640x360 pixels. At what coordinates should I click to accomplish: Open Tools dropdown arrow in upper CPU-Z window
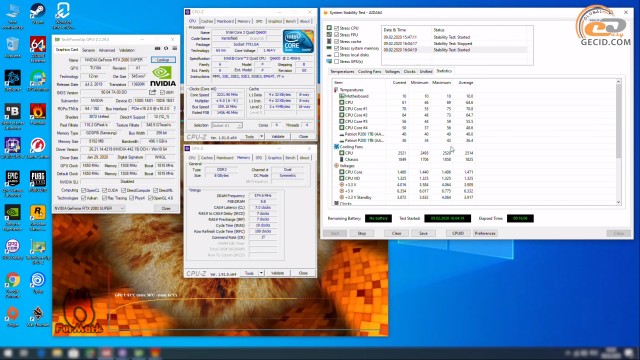[x=261, y=136]
